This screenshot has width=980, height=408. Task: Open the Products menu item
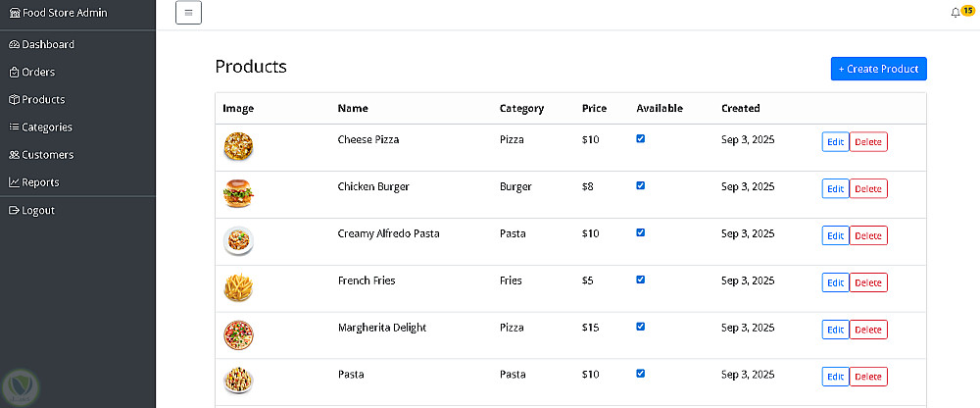point(43,99)
